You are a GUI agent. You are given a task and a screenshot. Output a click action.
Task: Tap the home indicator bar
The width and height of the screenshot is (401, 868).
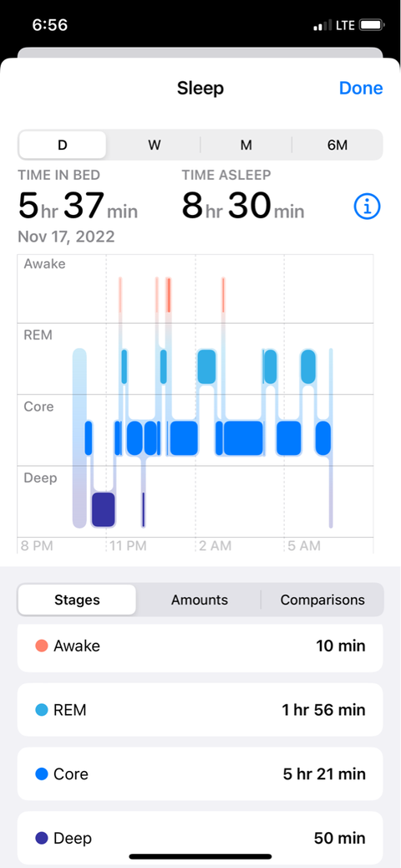point(200,857)
